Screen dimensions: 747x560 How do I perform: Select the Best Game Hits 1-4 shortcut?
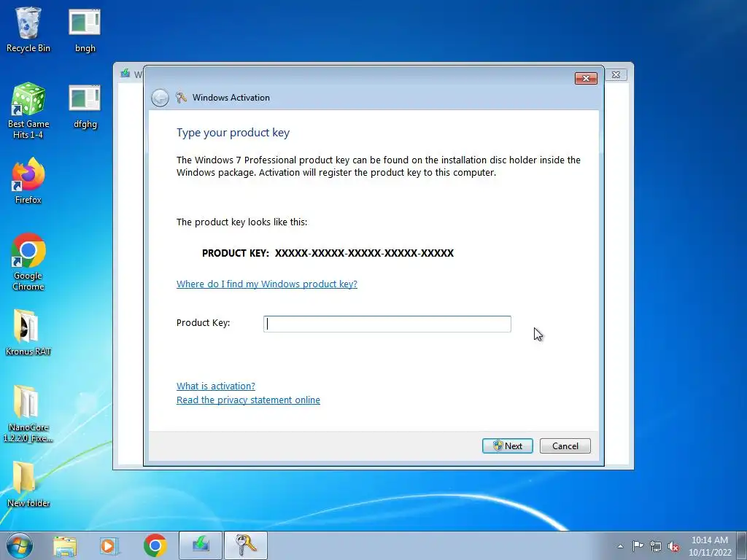28,111
